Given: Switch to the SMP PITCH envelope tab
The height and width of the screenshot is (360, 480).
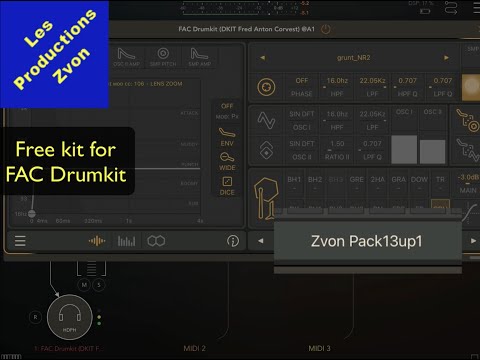Looking at the screenshot, I should pos(163,57).
